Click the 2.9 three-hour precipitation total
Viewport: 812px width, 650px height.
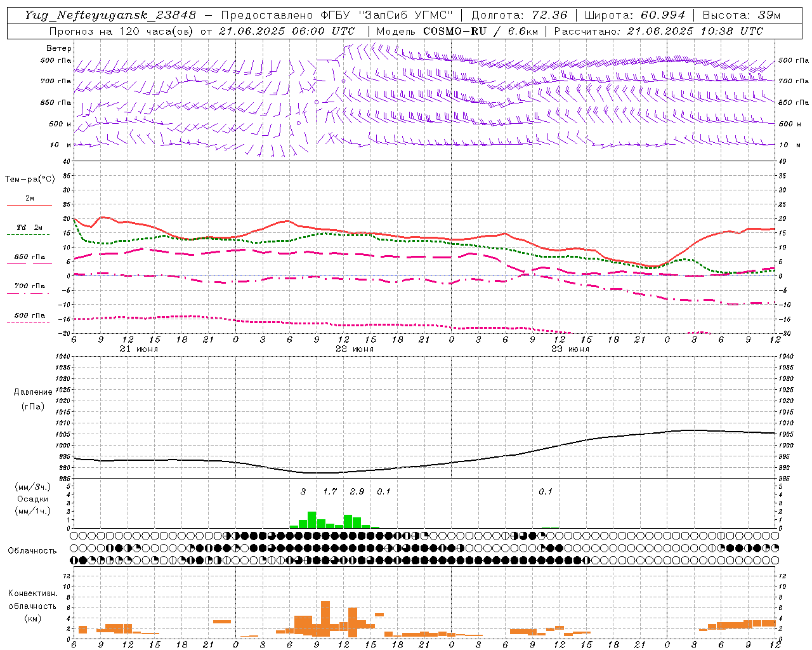[357, 491]
